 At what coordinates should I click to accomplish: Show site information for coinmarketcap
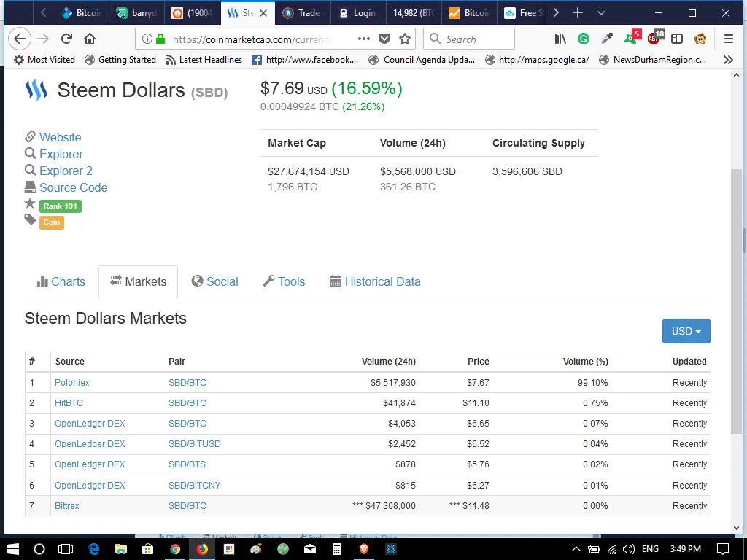pos(147,39)
